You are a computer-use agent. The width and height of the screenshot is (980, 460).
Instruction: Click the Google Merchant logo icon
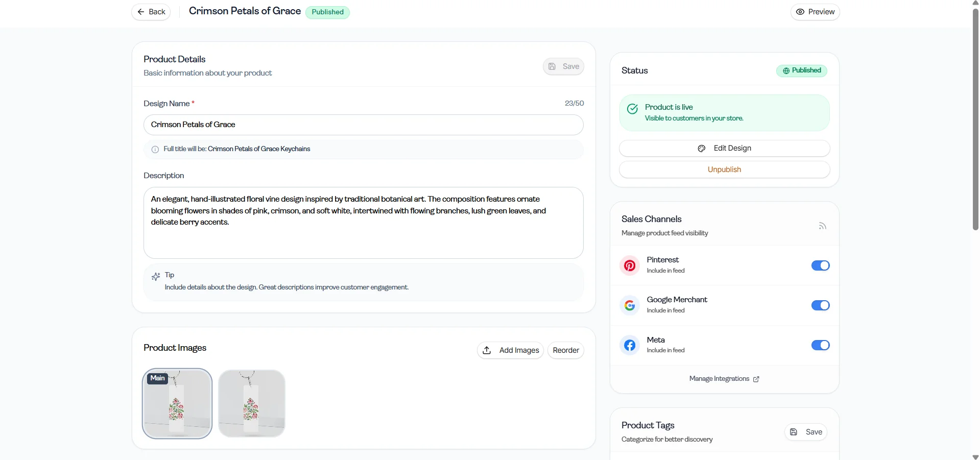pos(630,305)
